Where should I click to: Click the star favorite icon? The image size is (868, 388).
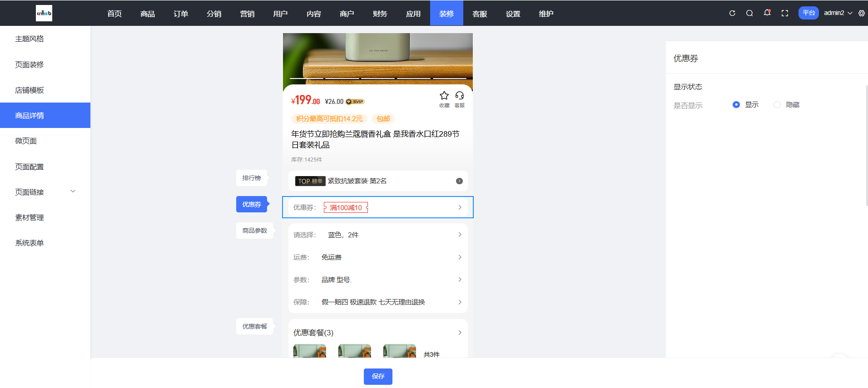click(444, 96)
